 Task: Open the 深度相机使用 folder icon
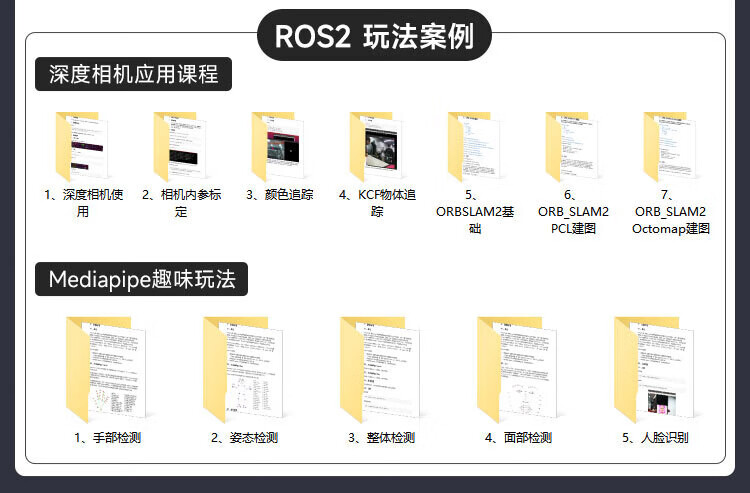[x=83, y=147]
